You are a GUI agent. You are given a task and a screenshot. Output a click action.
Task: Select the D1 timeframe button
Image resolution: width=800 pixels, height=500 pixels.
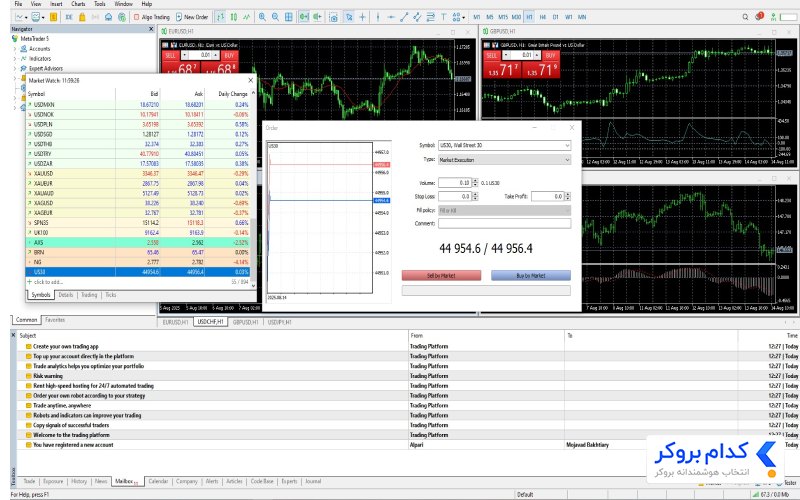(556, 17)
